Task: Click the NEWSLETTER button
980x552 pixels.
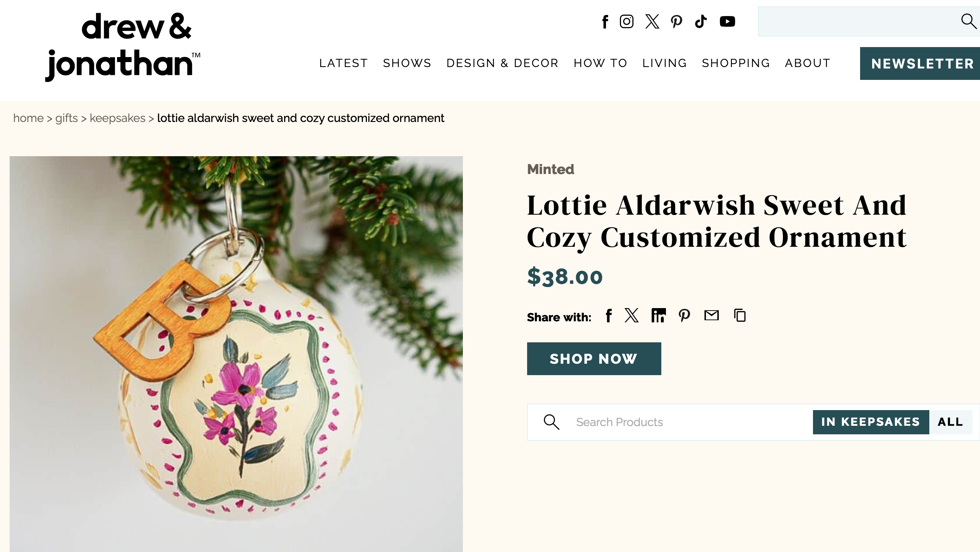Action: (922, 63)
